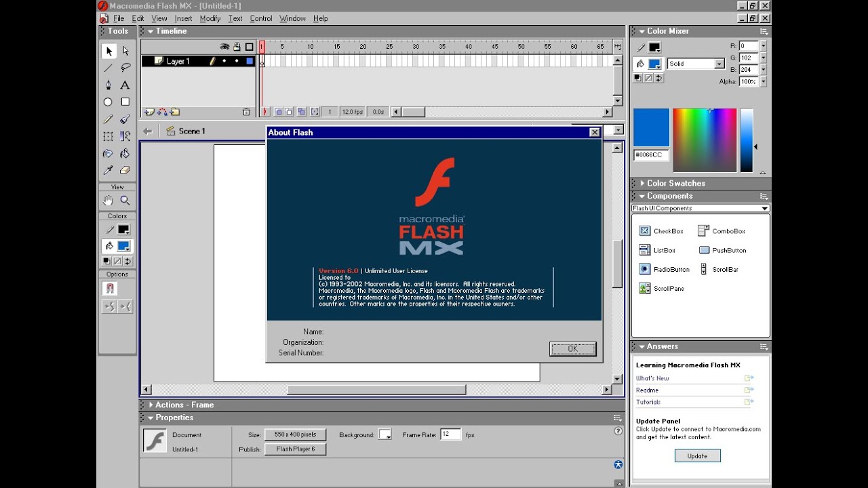Expand Actions - Frame panel
Image resolution: width=868 pixels, height=488 pixels.
[151, 405]
